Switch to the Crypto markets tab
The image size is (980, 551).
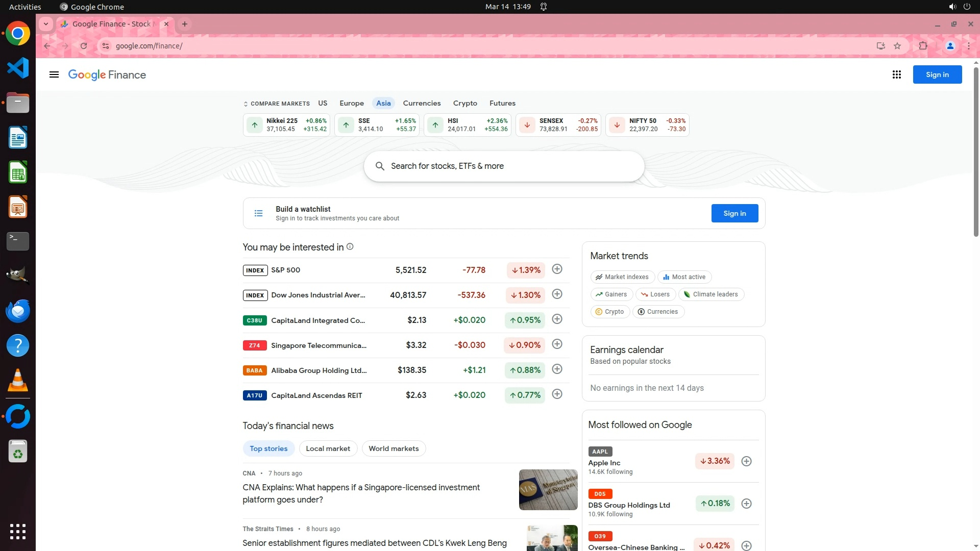(x=464, y=103)
